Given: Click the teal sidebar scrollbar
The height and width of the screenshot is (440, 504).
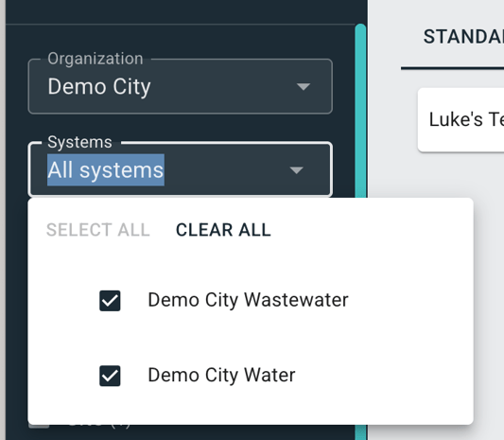Looking at the screenshot, I should tap(360, 111).
